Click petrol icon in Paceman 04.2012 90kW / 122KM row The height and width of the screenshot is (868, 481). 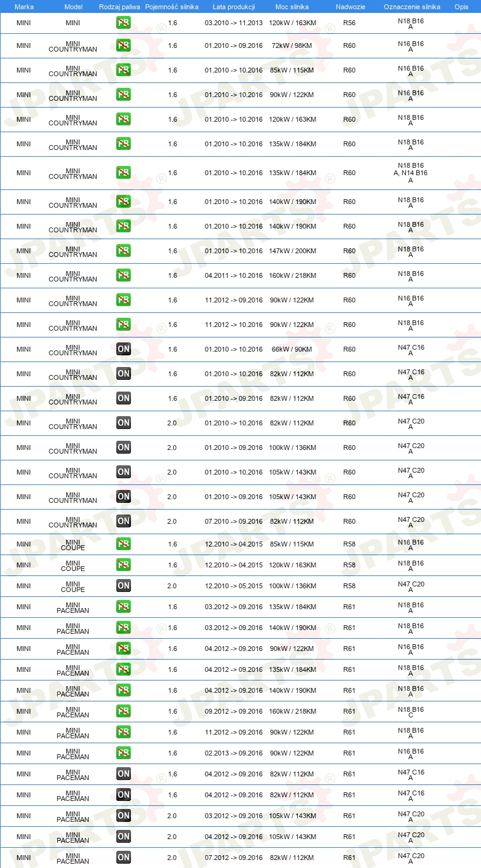pyautogui.click(x=124, y=649)
